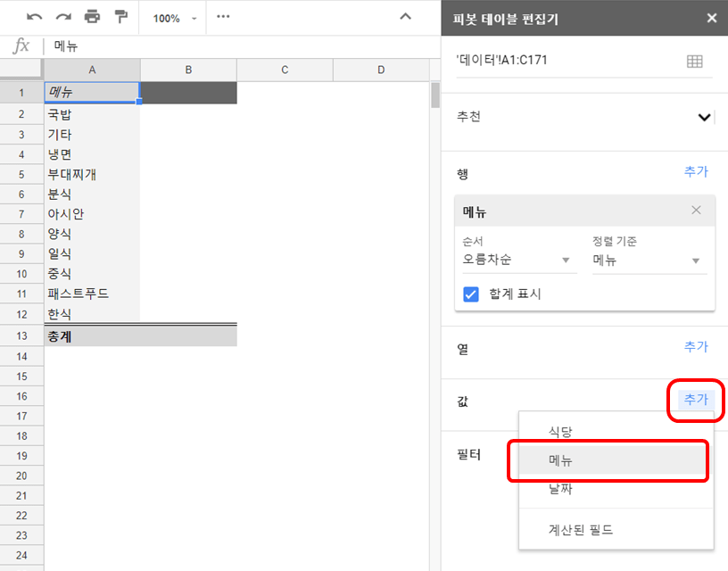Expand the 추천 section chevron

(704, 117)
